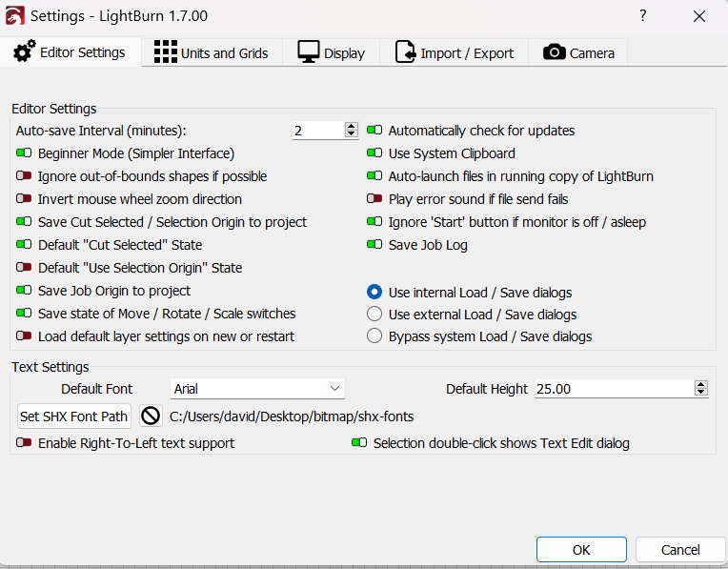The image size is (728, 569).
Task: Toggle Save Job Origin to project
Action: click(x=24, y=290)
